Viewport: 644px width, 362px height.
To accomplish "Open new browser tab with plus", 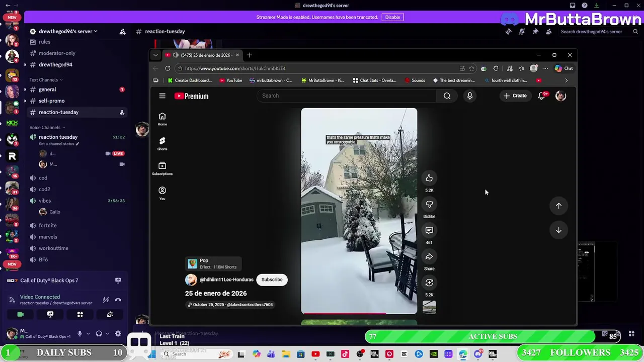I will pyautogui.click(x=249, y=55).
